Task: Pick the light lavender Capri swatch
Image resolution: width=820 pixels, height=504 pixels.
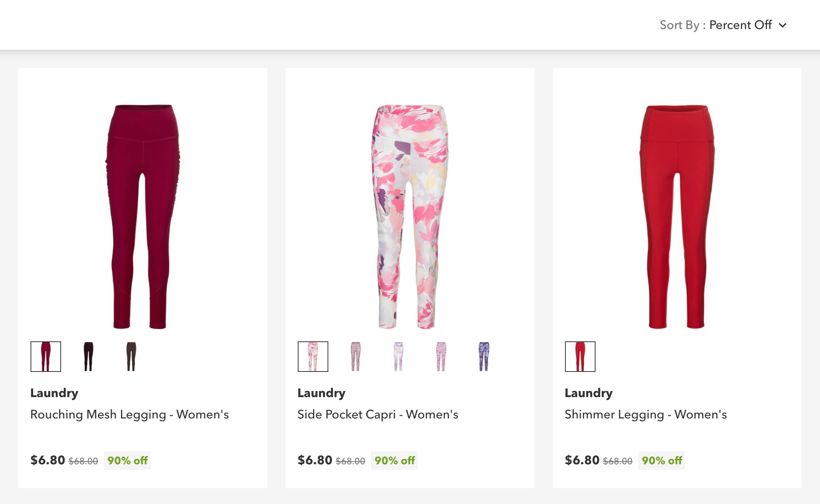Action: coord(399,357)
